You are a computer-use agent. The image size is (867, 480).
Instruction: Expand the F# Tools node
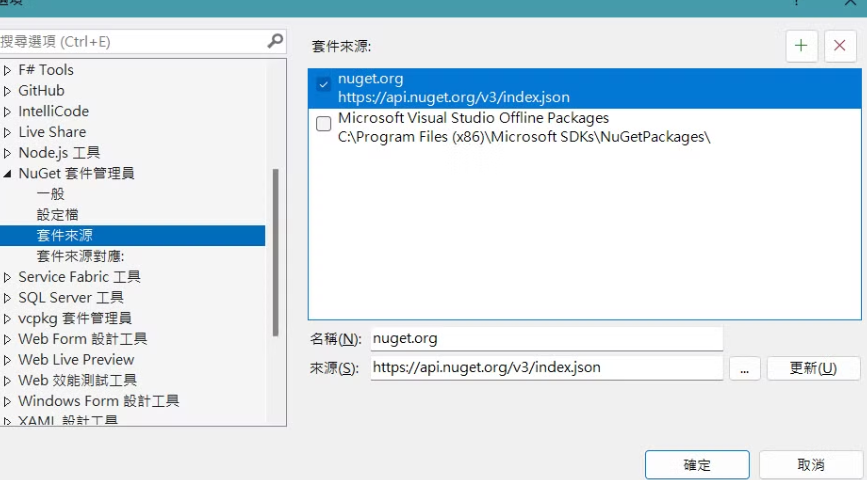click(x=7, y=70)
